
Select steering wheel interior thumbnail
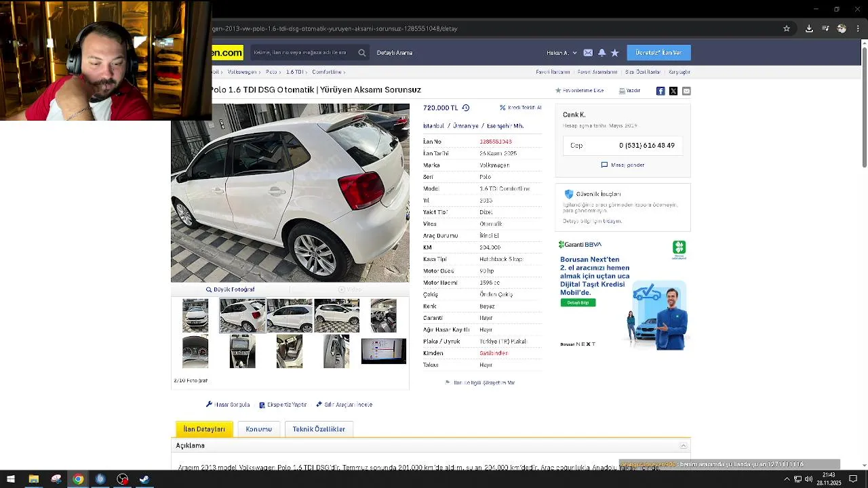point(384,316)
